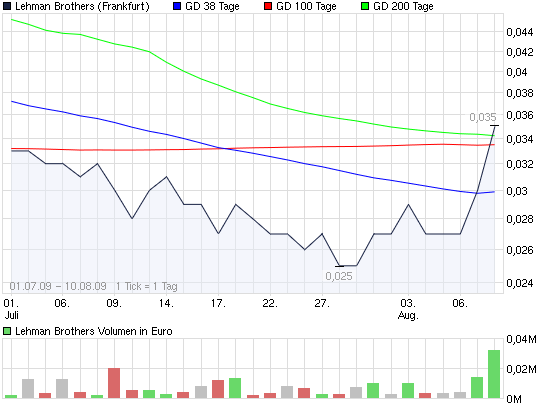
Task: Click the 0,026 y-axis price label
Action: click(x=520, y=250)
